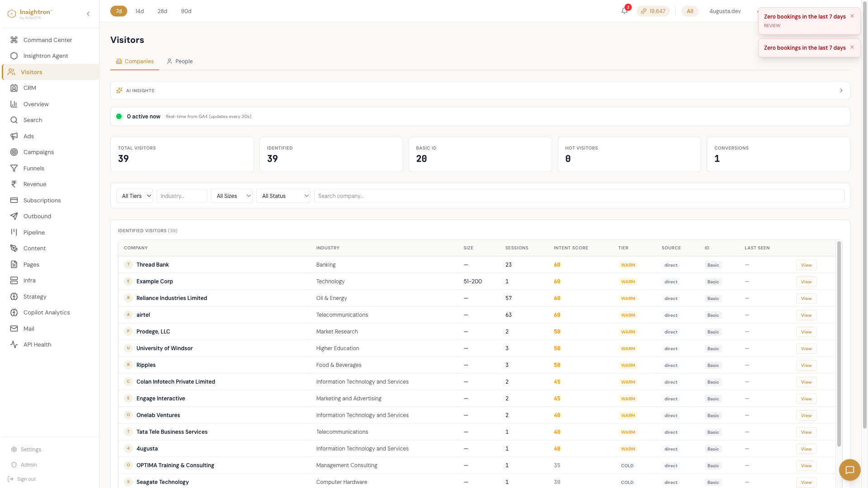The width and height of the screenshot is (868, 488).
Task: Open the Subscriptions card icon
Action: click(x=14, y=200)
